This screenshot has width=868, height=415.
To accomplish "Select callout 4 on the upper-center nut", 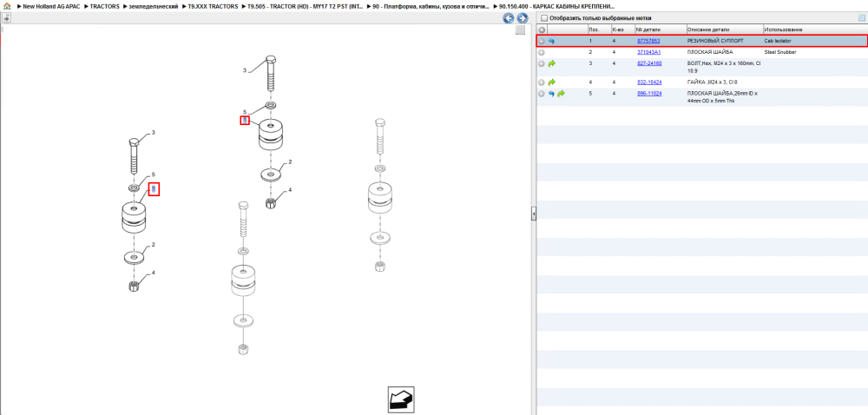I will click(290, 190).
